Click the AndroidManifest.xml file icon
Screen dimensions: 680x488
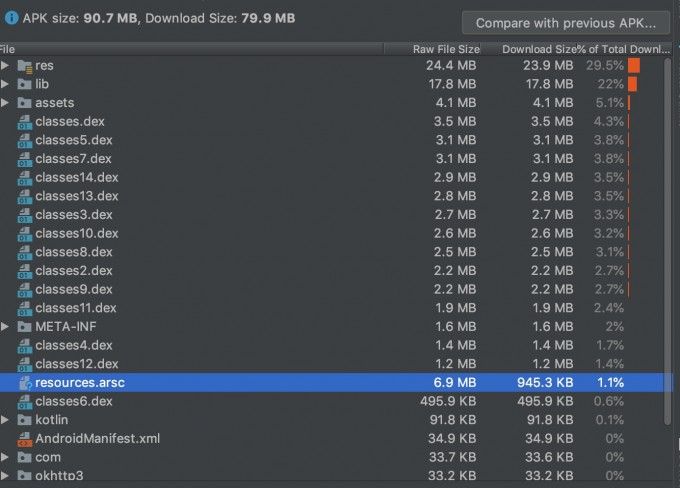25,438
